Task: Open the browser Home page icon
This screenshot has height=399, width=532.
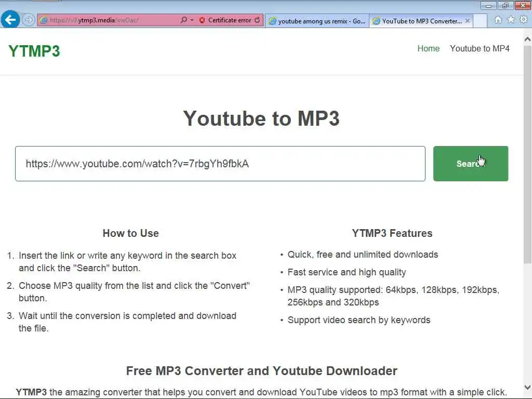Action: (498, 20)
